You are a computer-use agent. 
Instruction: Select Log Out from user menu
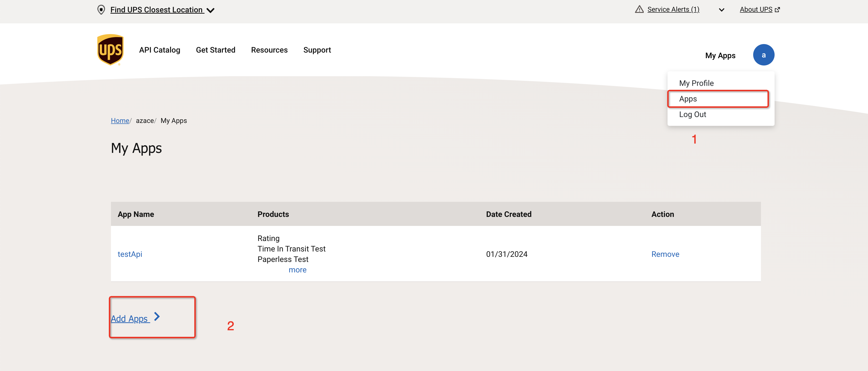(x=692, y=115)
